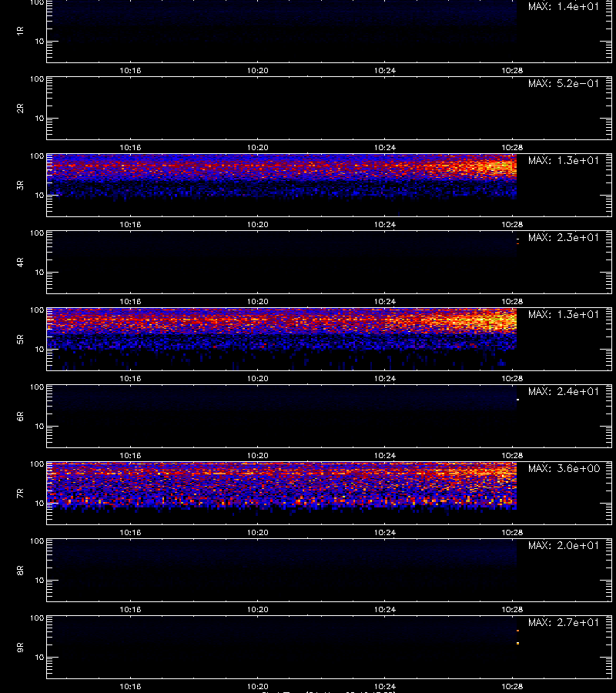Image resolution: width=616 pixels, height=693 pixels.
Task: Select the 'MAX: 5.2e-01' readout
Action: point(564,83)
